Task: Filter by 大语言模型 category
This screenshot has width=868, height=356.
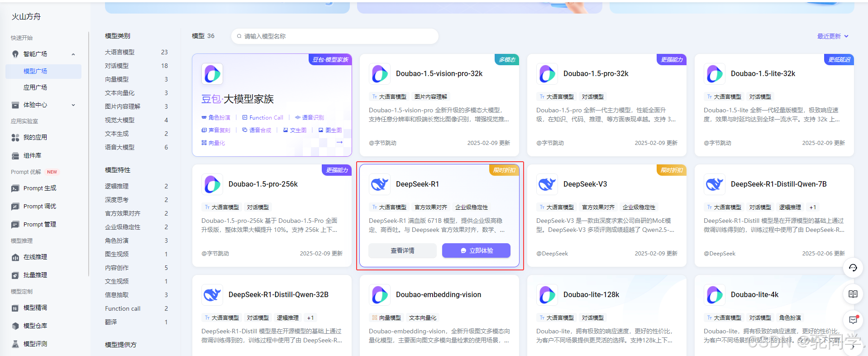Action: (x=136, y=52)
